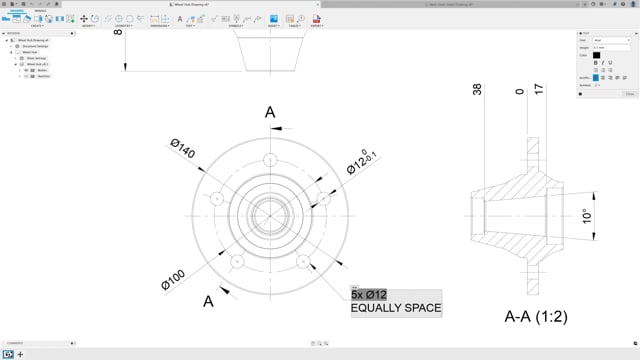Select the Ordinate Dimension tool
The height and width of the screenshot is (360, 640).
tap(165, 19)
